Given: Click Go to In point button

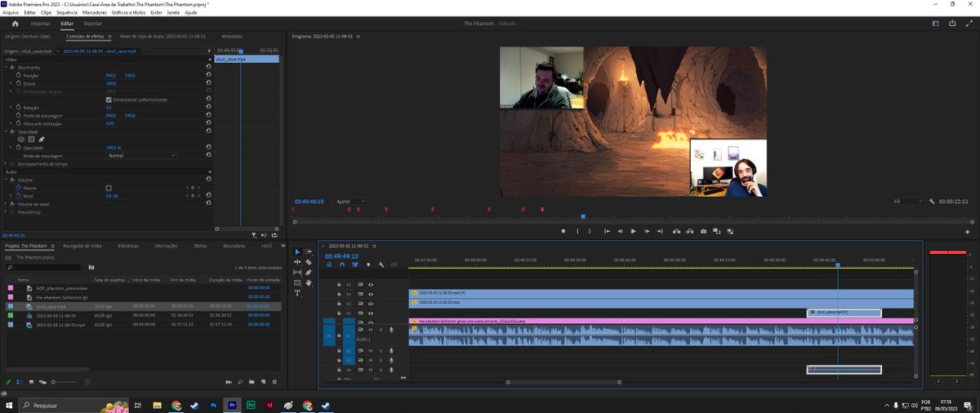Looking at the screenshot, I should click(606, 231).
